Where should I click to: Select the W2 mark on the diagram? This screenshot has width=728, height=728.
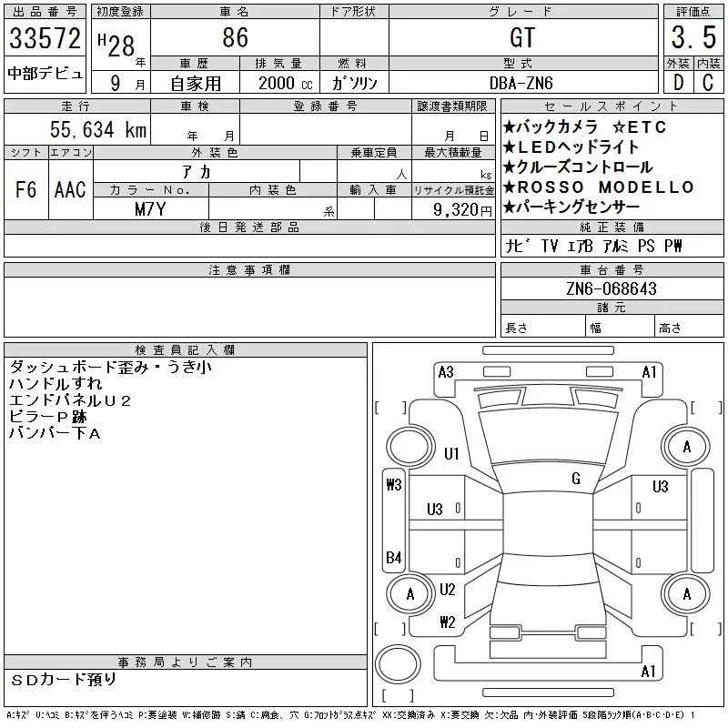coord(448,622)
